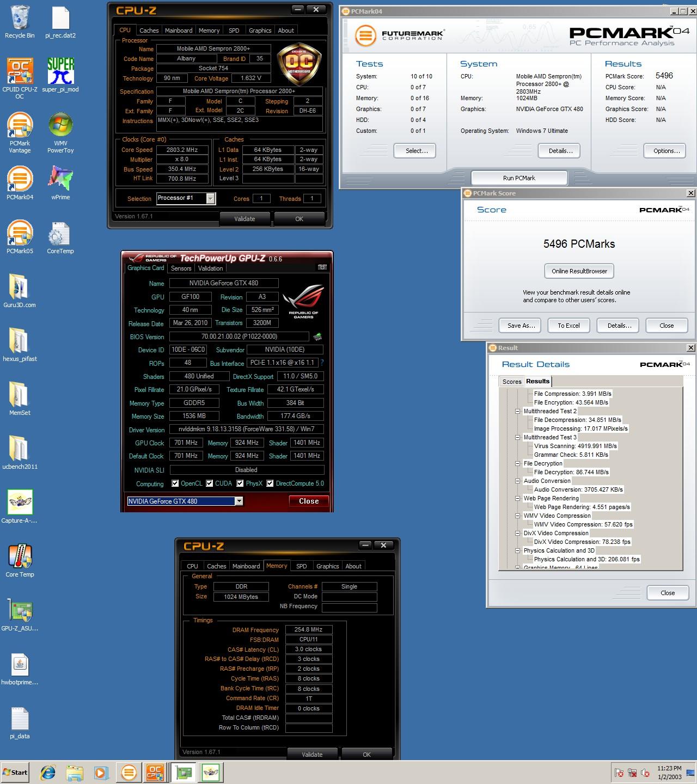
Task: Collapse the DivX Video Compression node
Action: pos(518,533)
